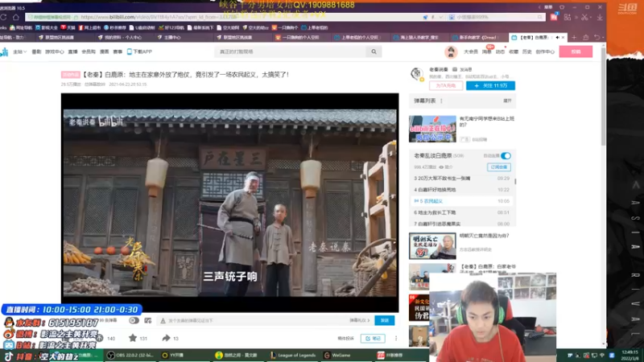Click the 稿件投诉 report link
The height and width of the screenshot is (362, 644).
point(345,338)
